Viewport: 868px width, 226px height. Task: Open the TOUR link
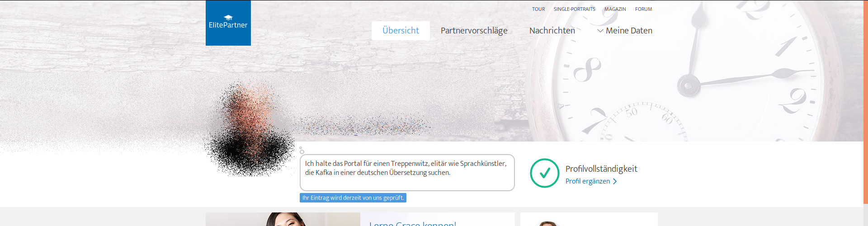[538, 9]
